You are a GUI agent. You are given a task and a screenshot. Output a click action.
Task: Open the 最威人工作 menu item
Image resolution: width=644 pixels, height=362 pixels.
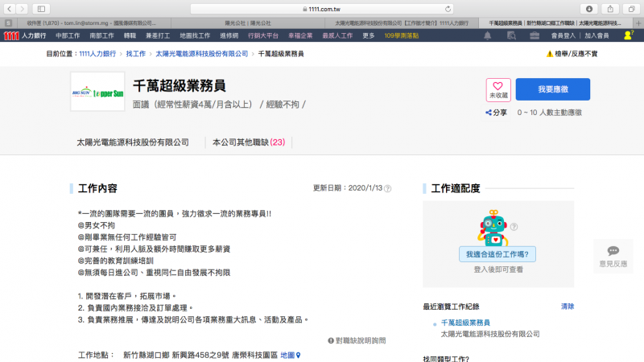click(337, 35)
